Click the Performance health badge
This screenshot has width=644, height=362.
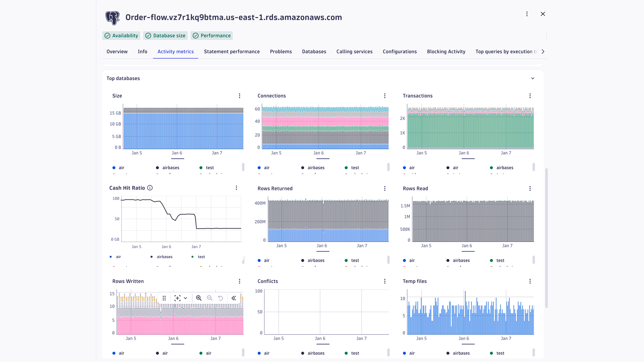point(212,36)
